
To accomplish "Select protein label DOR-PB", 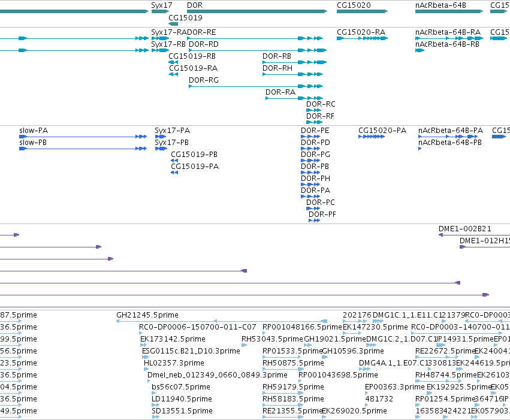I will click(x=315, y=167).
